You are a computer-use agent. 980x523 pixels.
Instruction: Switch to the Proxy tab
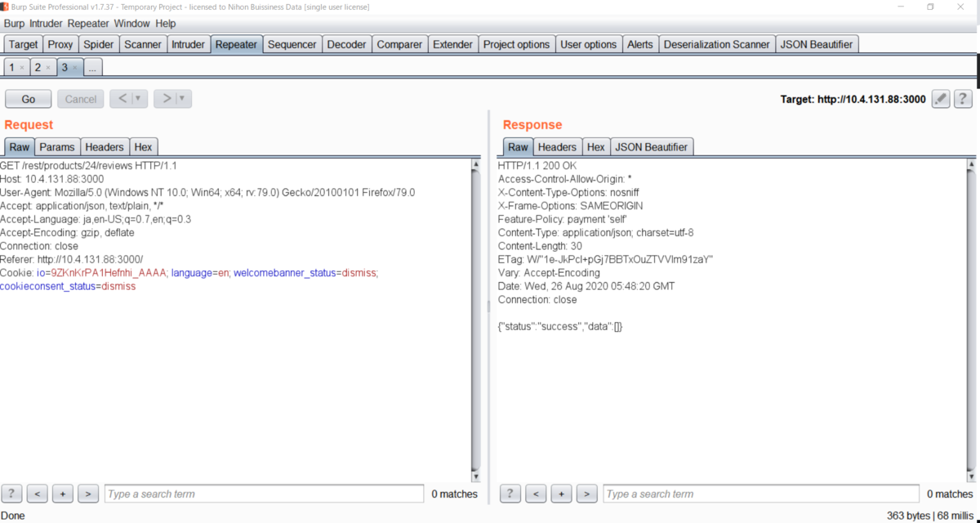point(60,44)
